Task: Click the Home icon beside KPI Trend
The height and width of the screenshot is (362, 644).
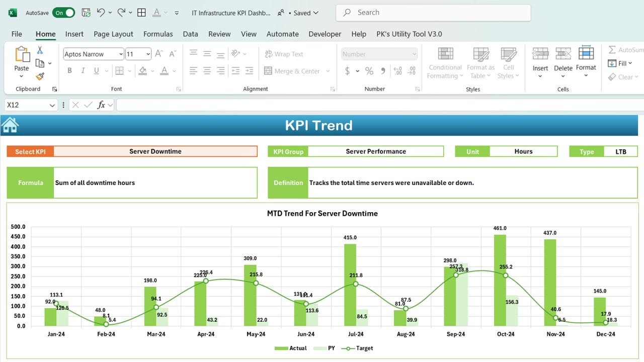Action: 10,125
